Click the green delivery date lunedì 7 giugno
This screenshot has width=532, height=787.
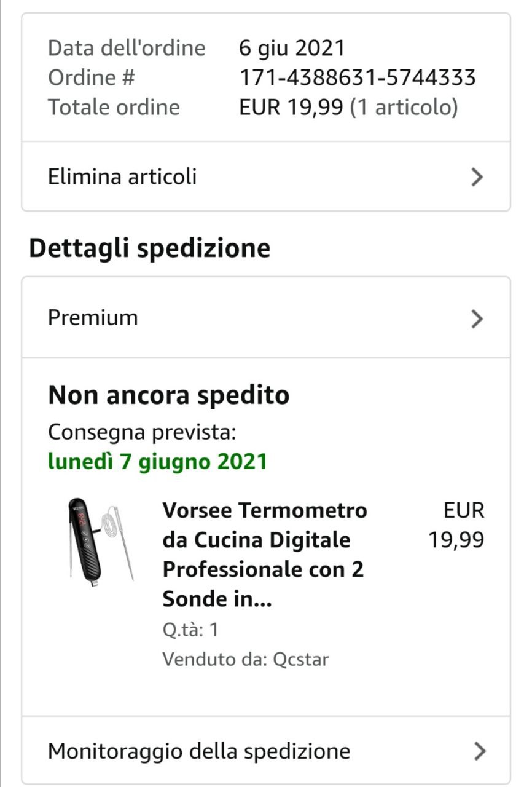(x=157, y=461)
